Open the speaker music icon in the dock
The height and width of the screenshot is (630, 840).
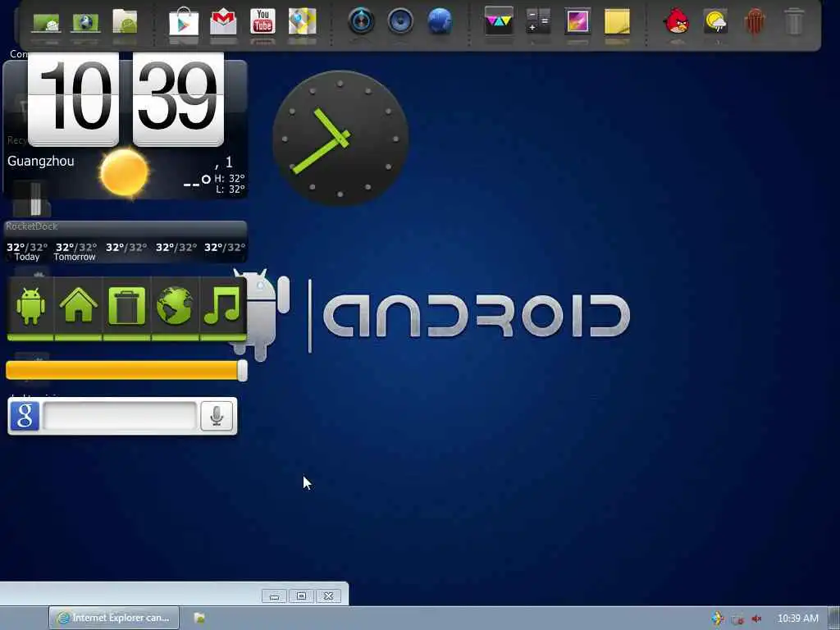(x=400, y=21)
